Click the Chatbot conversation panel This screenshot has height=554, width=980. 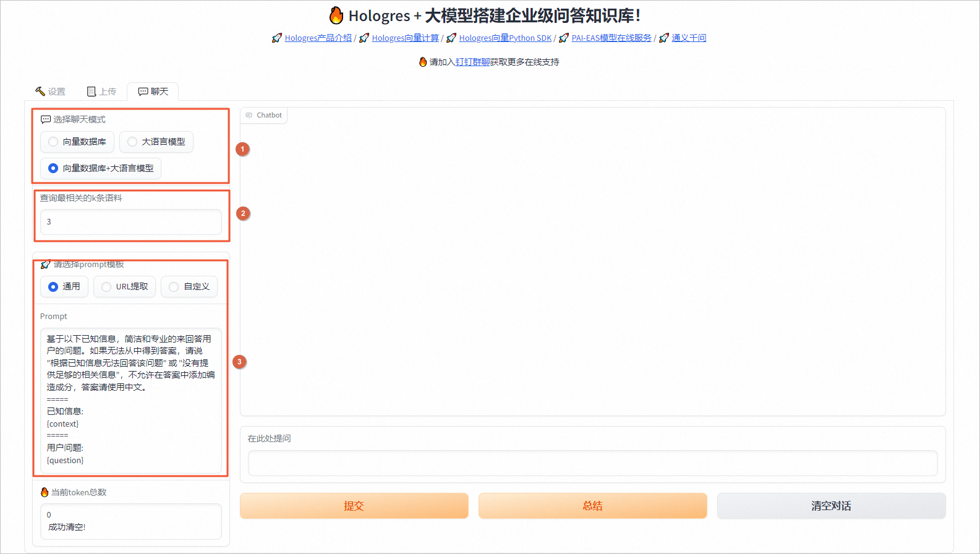pos(593,262)
